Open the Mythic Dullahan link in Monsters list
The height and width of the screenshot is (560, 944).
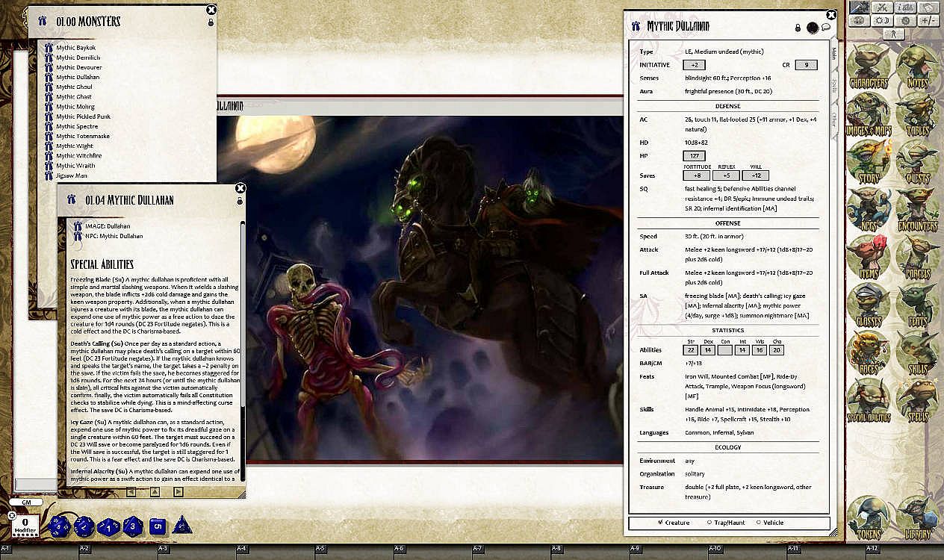tap(78, 77)
